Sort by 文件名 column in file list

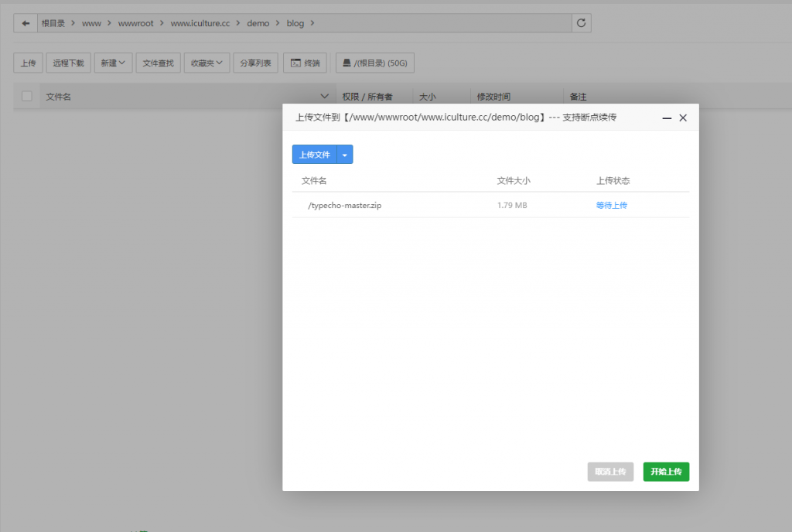pyautogui.click(x=58, y=97)
